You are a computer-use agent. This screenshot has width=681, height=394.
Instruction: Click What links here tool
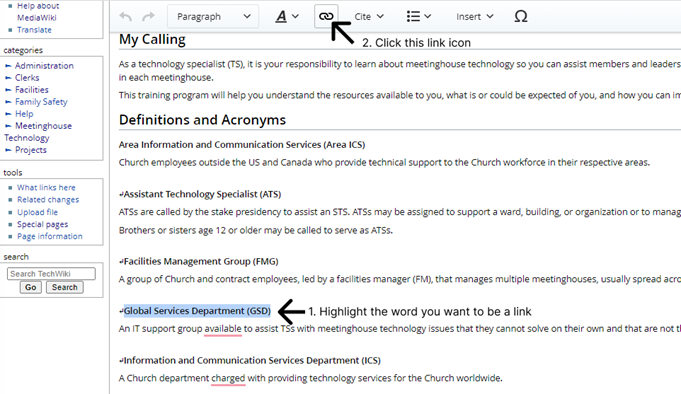coord(46,188)
